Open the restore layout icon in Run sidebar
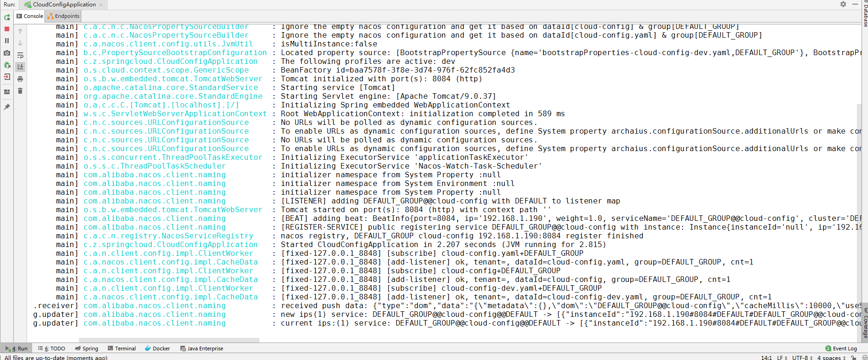868x360 pixels. [7, 91]
